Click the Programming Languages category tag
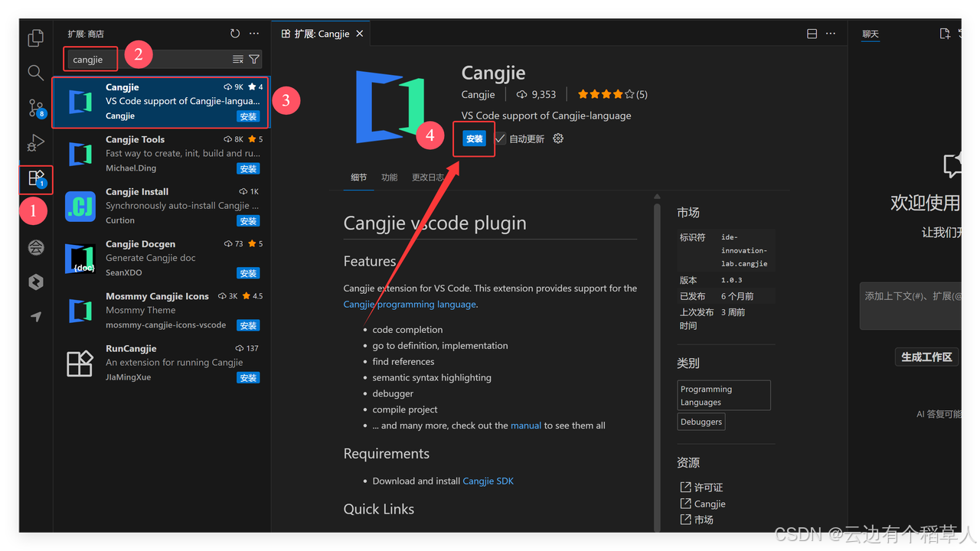The height and width of the screenshot is (551, 980). 724,395
